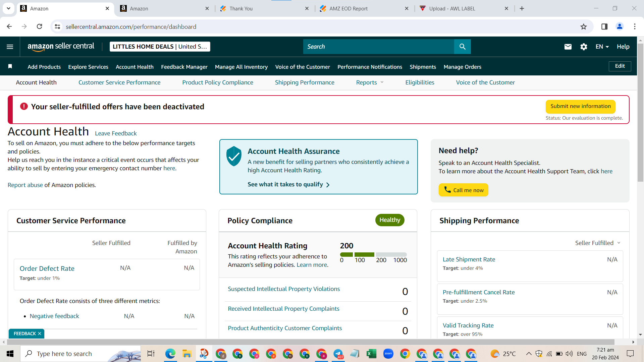Open the notification center icon
The image size is (644, 362).
point(630,354)
